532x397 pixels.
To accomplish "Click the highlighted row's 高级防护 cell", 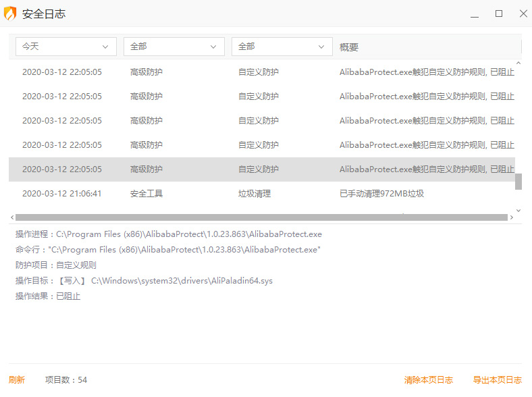I will [x=147, y=169].
